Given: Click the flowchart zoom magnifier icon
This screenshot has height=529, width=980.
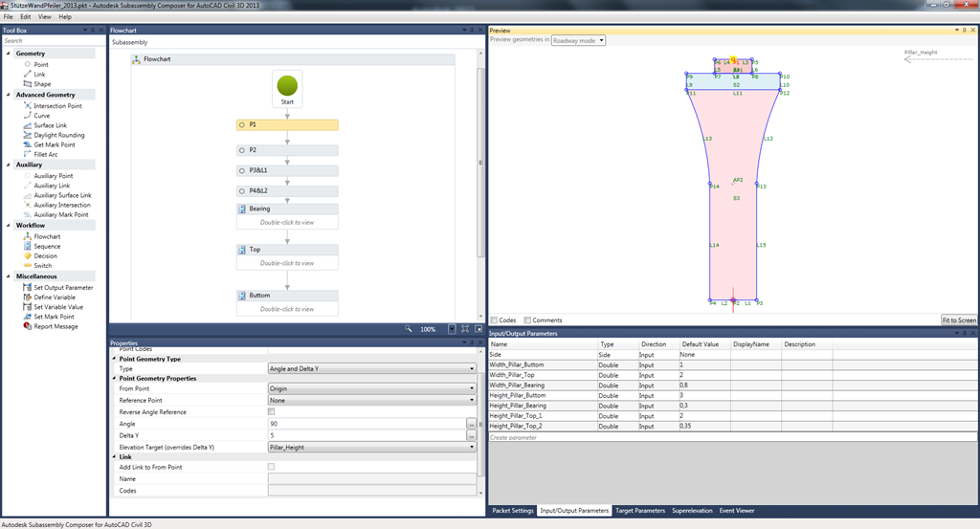Looking at the screenshot, I should click(408, 329).
